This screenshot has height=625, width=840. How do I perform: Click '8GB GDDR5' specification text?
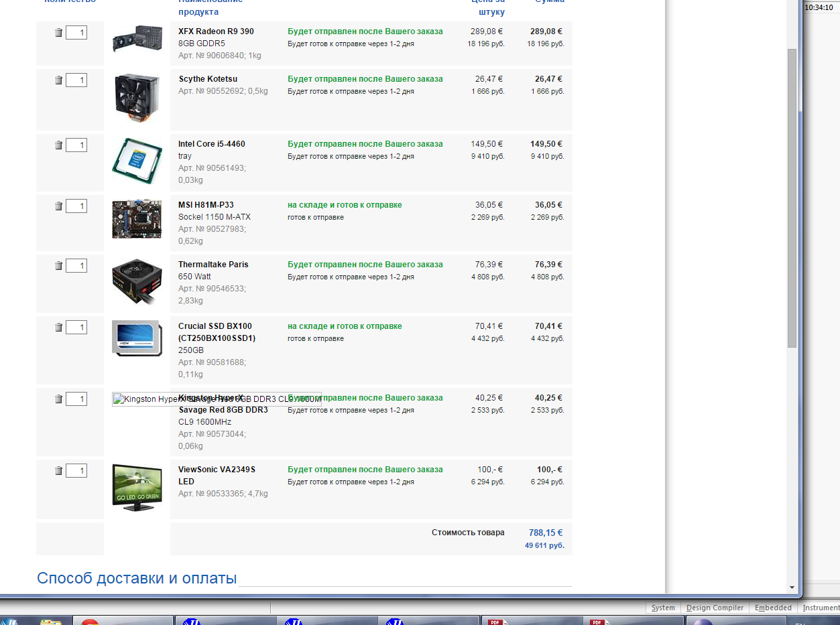(x=202, y=44)
